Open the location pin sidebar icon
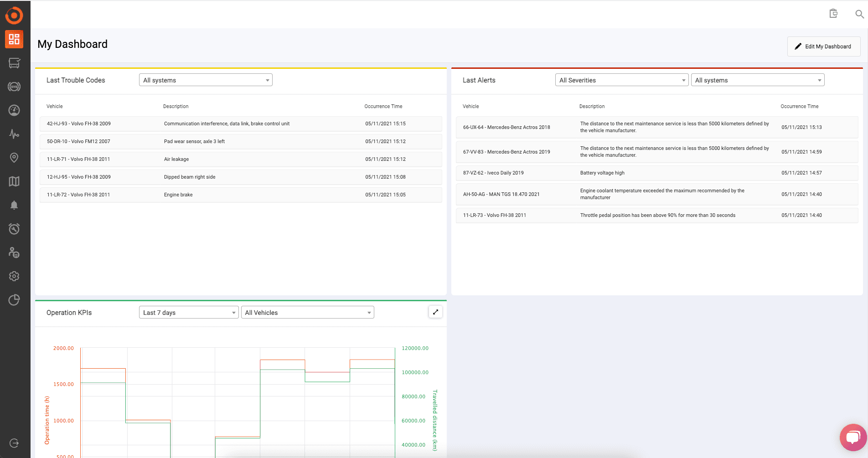Image resolution: width=868 pixels, height=458 pixels. [x=14, y=158]
